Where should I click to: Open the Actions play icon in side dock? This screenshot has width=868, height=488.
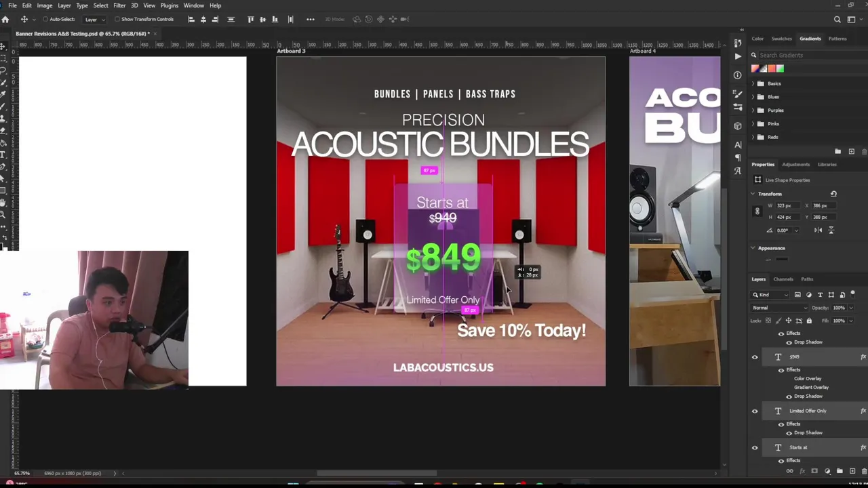[x=738, y=56]
